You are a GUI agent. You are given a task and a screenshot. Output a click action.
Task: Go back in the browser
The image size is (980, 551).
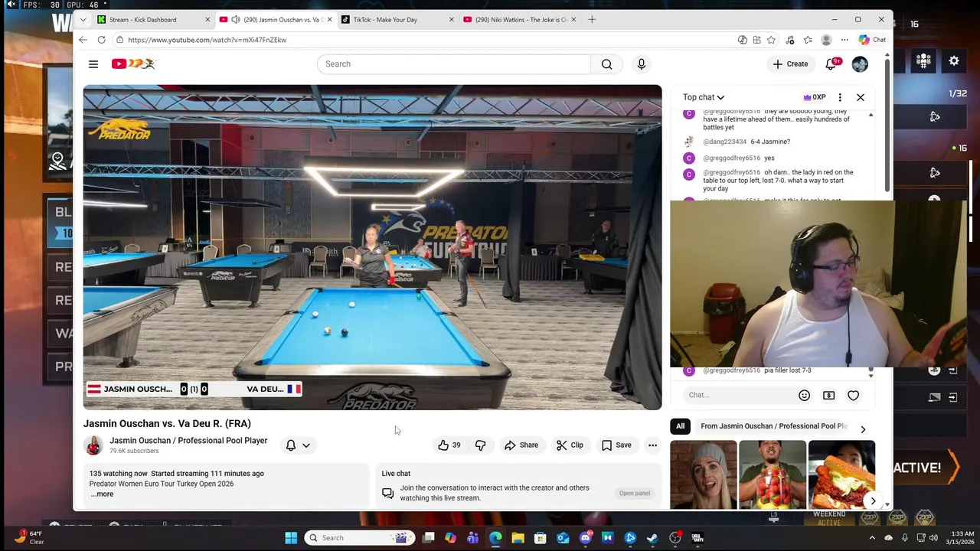click(83, 40)
